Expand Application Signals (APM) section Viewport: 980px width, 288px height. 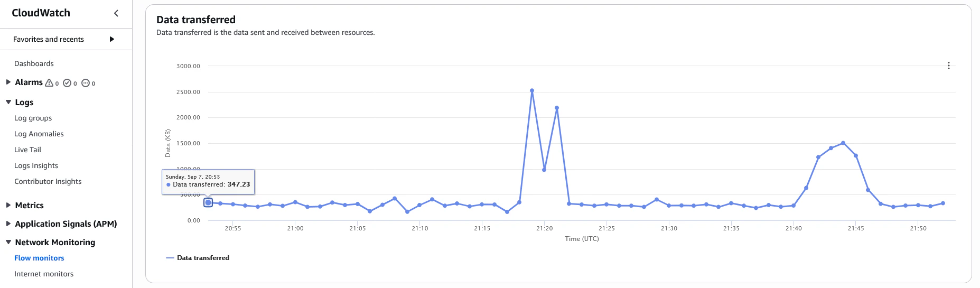click(8, 224)
